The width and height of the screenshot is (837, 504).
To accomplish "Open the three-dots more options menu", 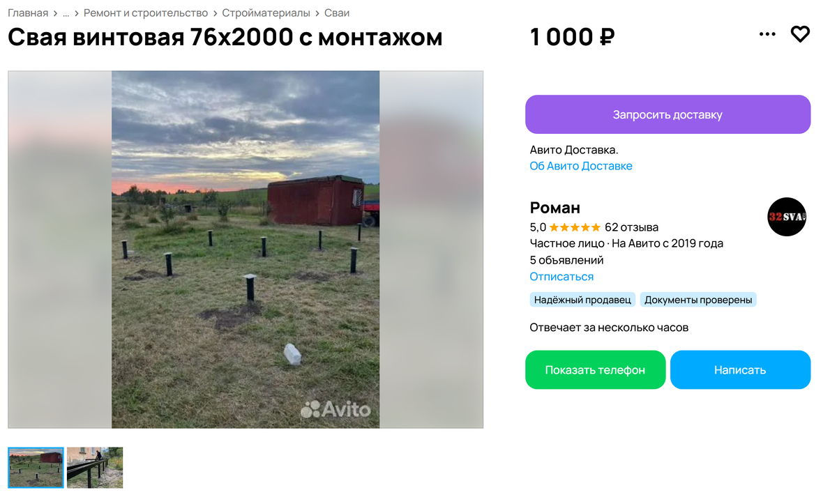I will tap(767, 34).
